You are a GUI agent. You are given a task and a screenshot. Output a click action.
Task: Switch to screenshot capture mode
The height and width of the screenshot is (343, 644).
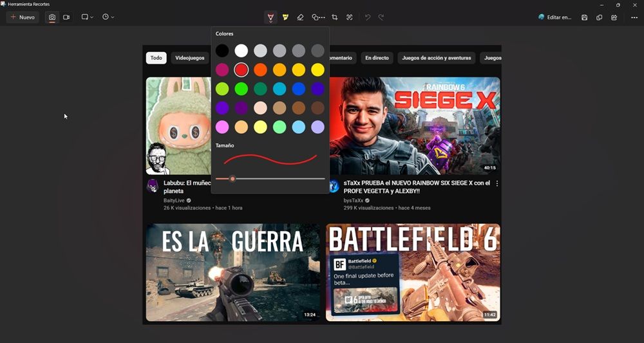(52, 17)
